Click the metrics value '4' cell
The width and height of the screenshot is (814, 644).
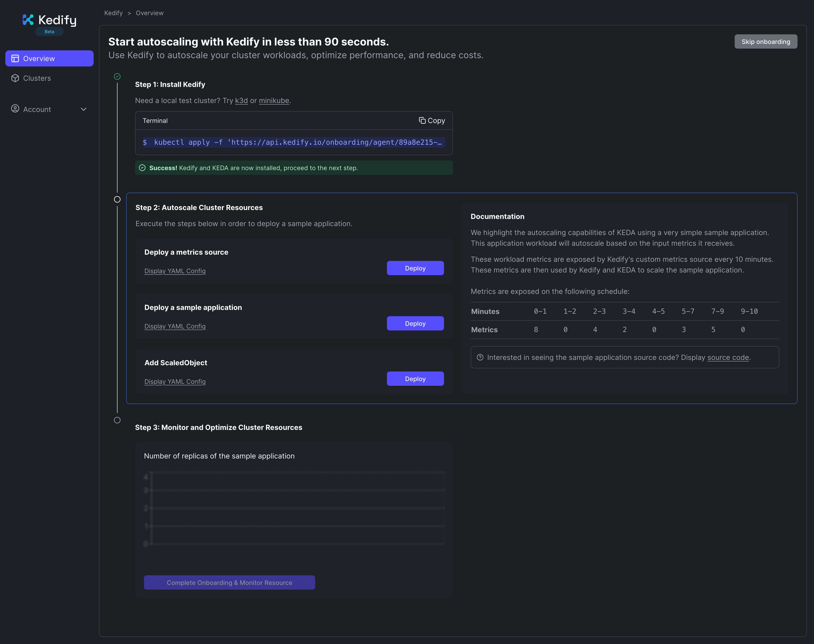[595, 330]
